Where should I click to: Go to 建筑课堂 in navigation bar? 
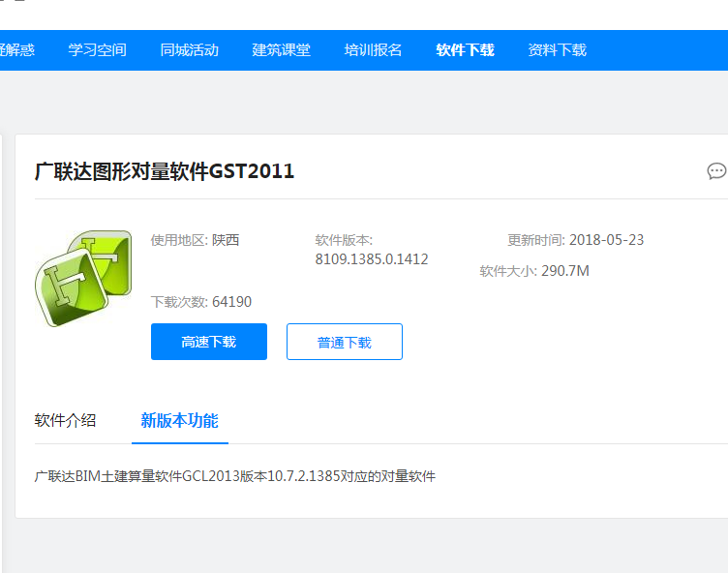click(x=282, y=50)
